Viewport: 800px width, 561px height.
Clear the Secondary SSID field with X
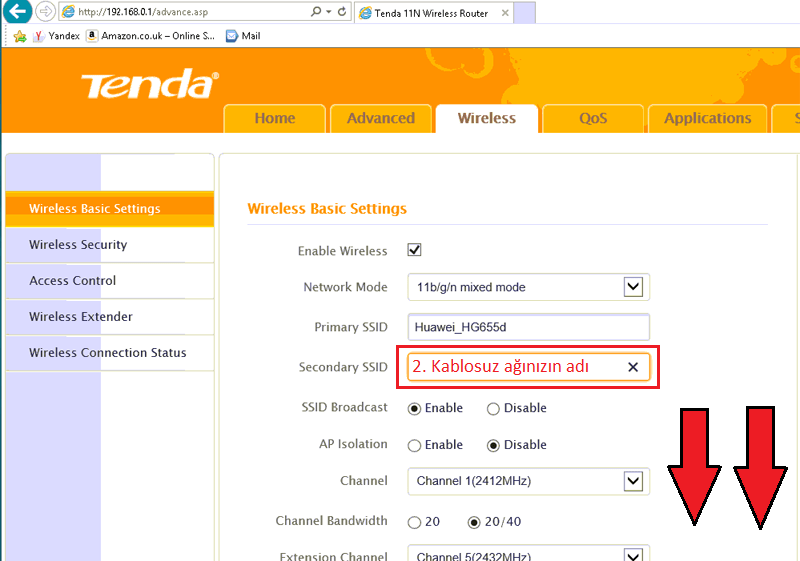coord(633,367)
